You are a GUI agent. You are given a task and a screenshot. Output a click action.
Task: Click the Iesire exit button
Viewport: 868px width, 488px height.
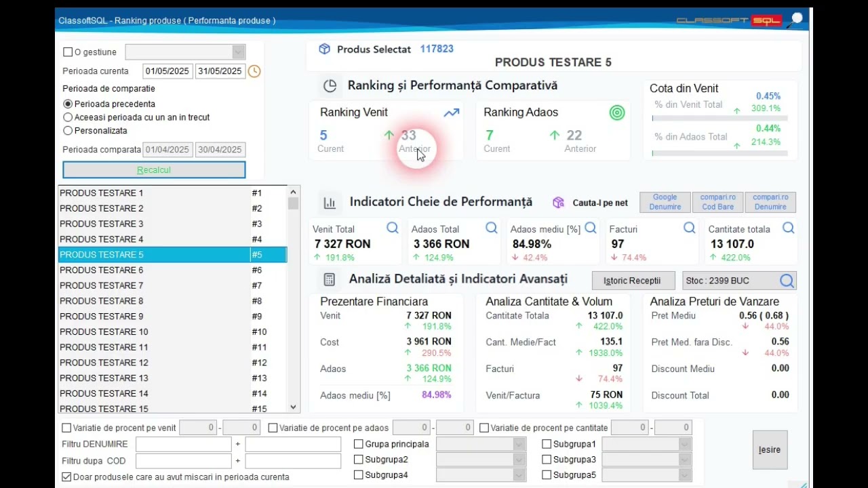tap(770, 449)
